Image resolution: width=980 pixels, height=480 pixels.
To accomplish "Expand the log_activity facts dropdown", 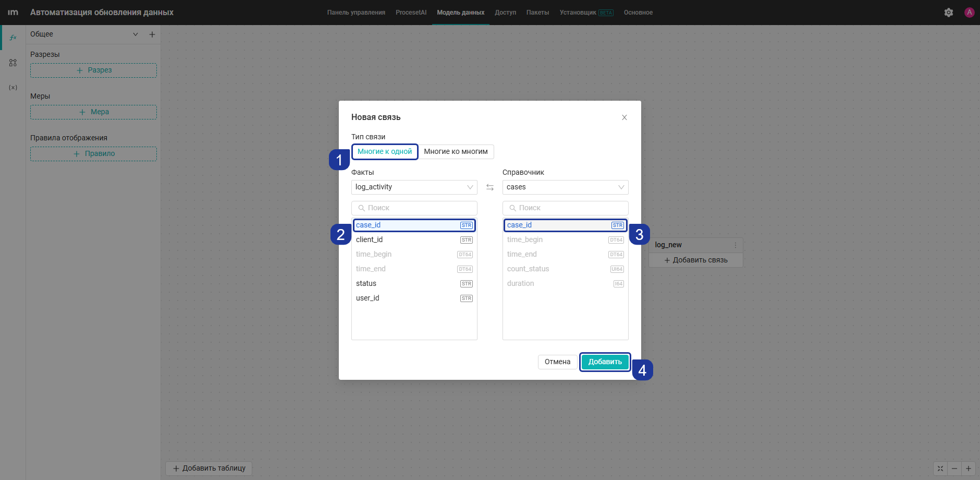I will click(x=414, y=187).
